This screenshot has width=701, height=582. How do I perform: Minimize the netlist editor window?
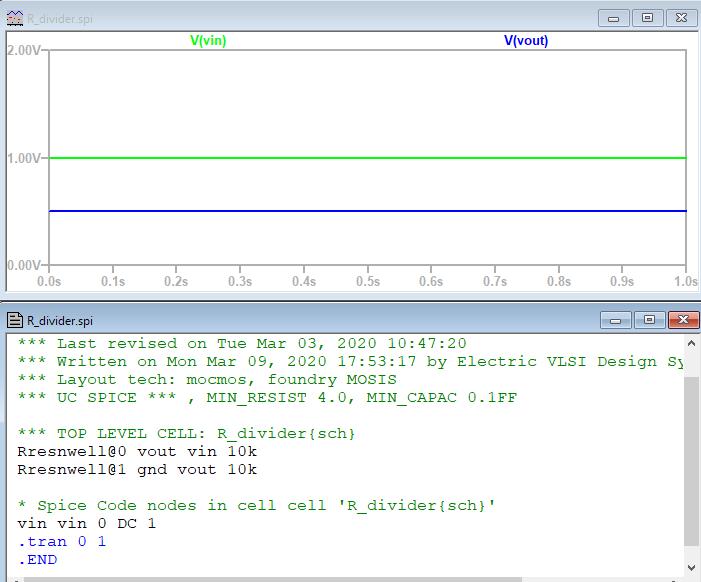pyautogui.click(x=616, y=320)
